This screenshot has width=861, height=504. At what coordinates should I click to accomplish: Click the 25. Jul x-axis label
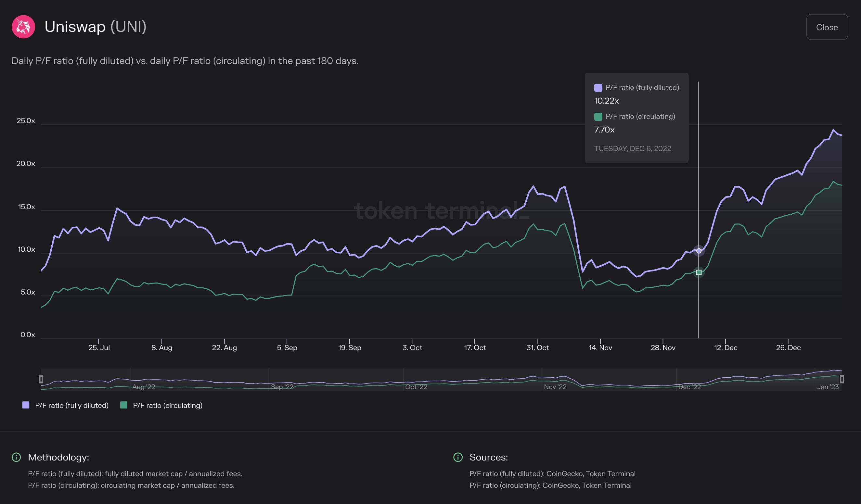(99, 347)
